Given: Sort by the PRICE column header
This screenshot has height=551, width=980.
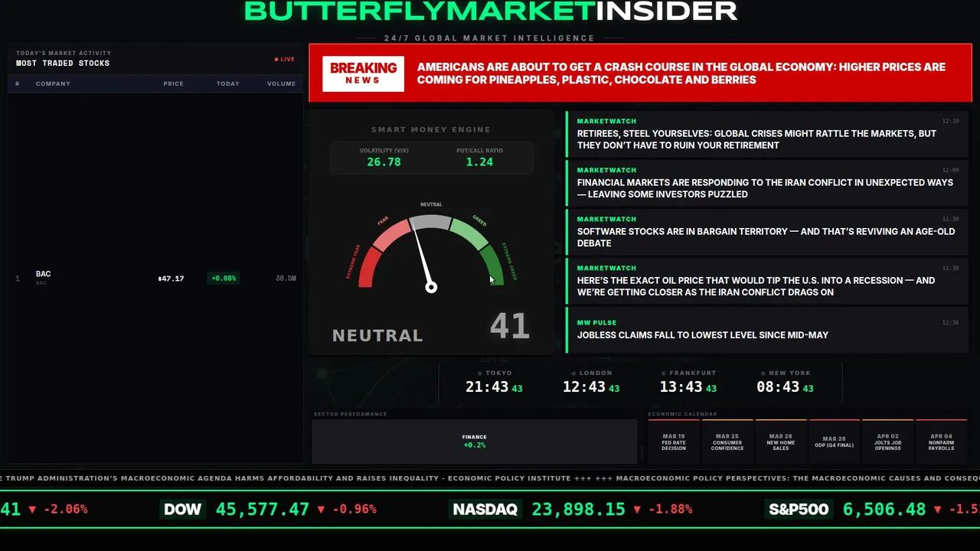Looking at the screenshot, I should (173, 83).
